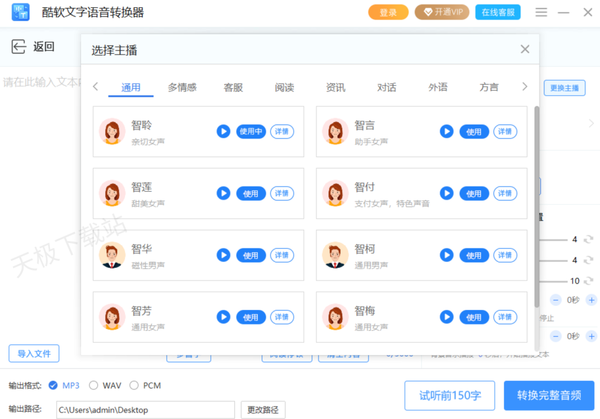Play preview of 智华 male voice
Viewport: 600px width, 419px height.
224,256
